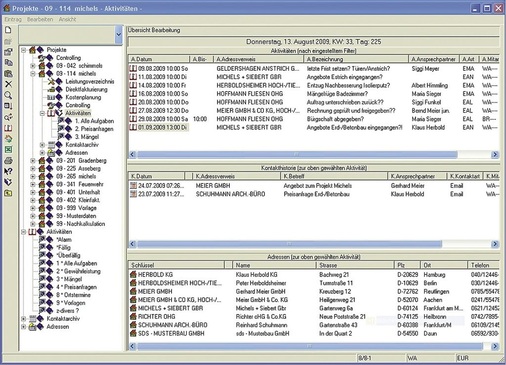Screen dimensions: 506x365
Task: Click the book icon of the 27.08.2009 activity row
Action: click(x=133, y=110)
